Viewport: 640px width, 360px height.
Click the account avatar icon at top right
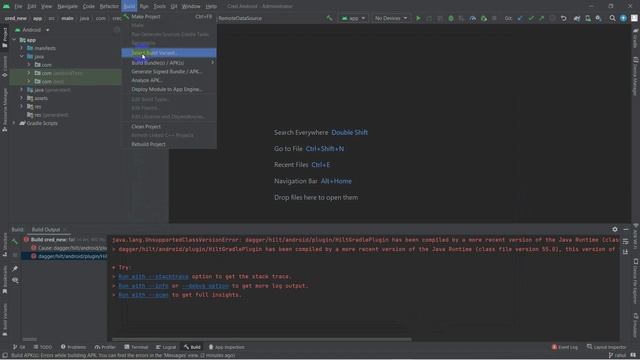click(x=634, y=18)
